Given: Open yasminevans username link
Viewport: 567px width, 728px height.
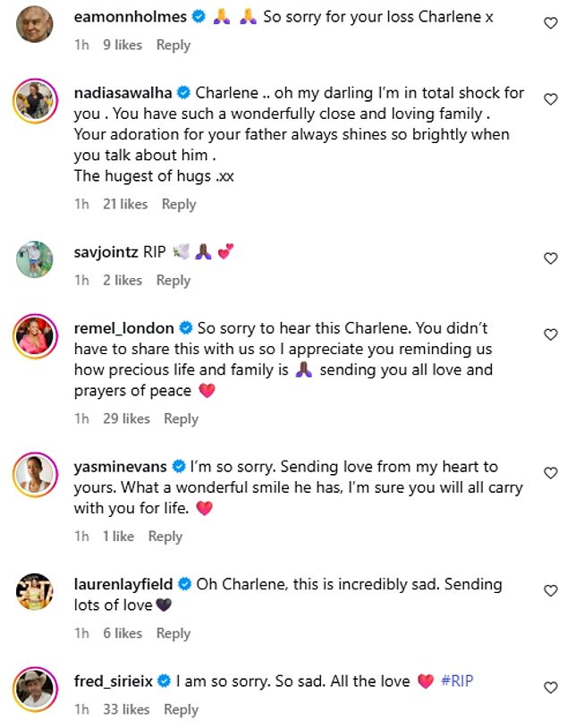Looking at the screenshot, I should 121,467.
